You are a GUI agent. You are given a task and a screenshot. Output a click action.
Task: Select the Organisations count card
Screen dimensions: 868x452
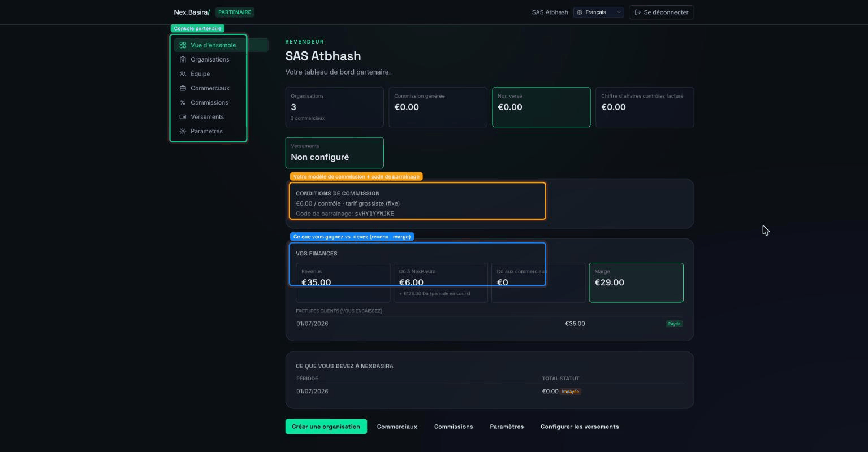(x=335, y=107)
